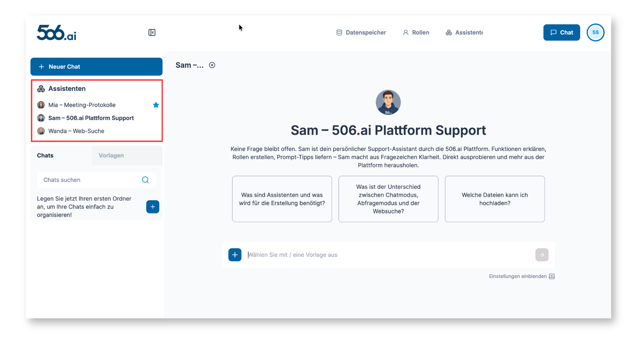Image resolution: width=644 pixels, height=343 pixels.
Task: Open the Datenspeicher page
Action: click(x=361, y=33)
